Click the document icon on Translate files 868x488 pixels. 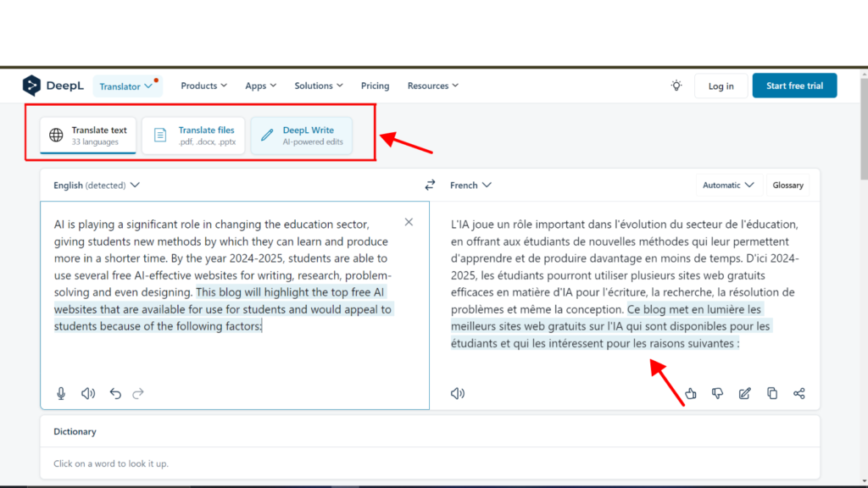[160, 135]
